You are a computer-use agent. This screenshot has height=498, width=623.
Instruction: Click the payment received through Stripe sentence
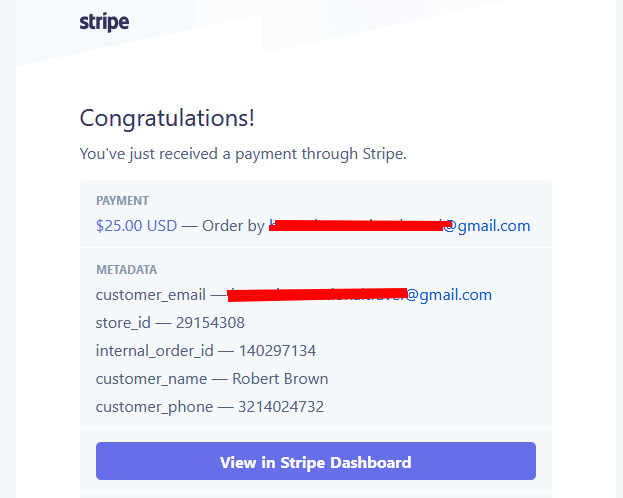[243, 154]
